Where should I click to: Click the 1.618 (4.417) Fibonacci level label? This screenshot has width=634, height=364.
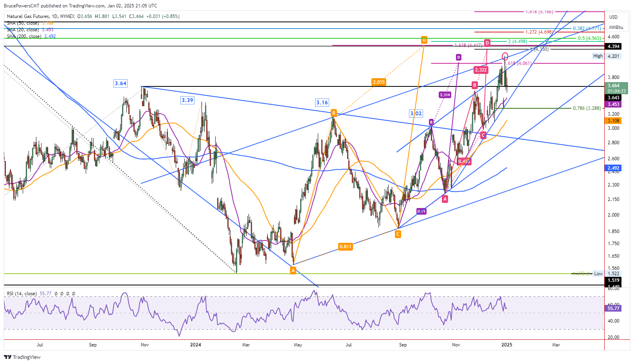coord(468,45)
